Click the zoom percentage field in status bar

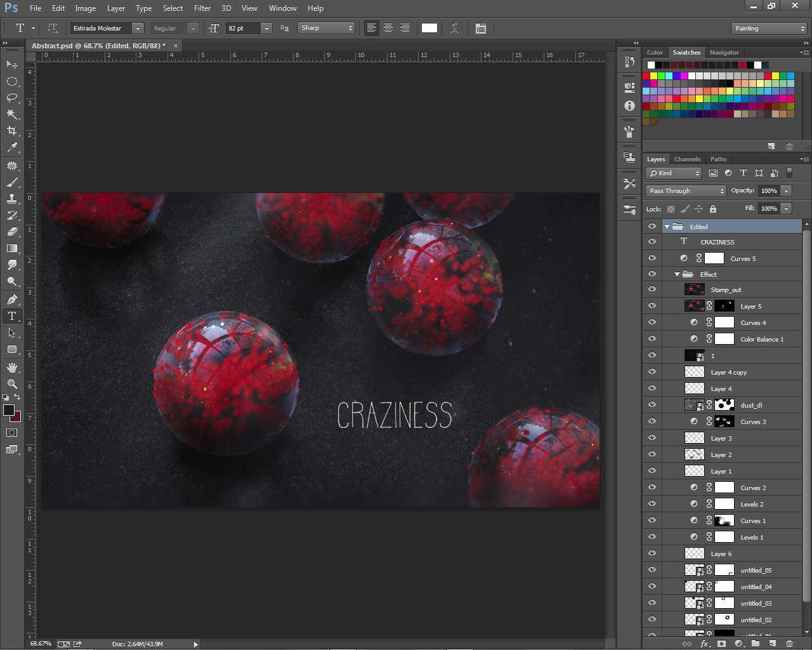click(41, 644)
